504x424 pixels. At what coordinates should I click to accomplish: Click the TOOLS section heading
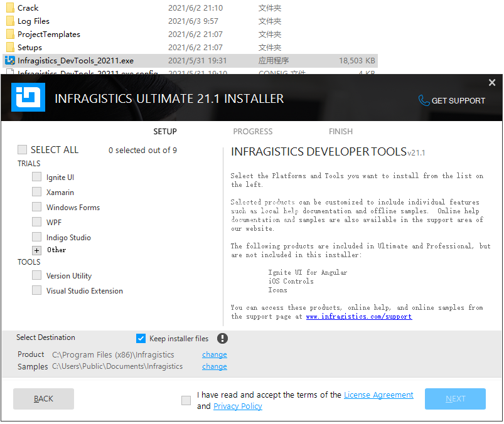pyautogui.click(x=29, y=262)
